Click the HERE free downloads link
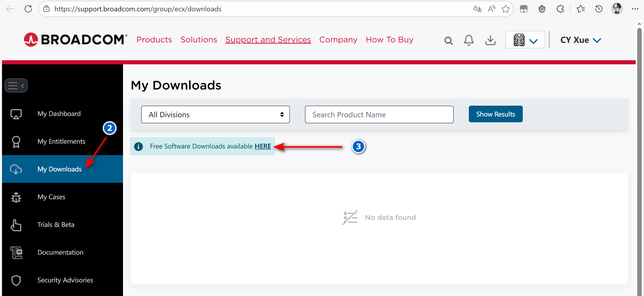This screenshot has width=644, height=296. tap(263, 146)
